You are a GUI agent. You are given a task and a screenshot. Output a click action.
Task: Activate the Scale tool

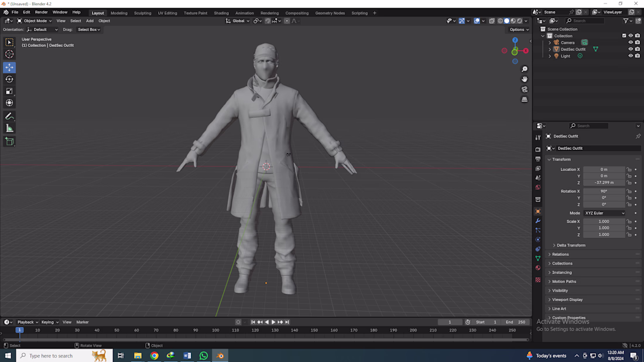tap(9, 91)
